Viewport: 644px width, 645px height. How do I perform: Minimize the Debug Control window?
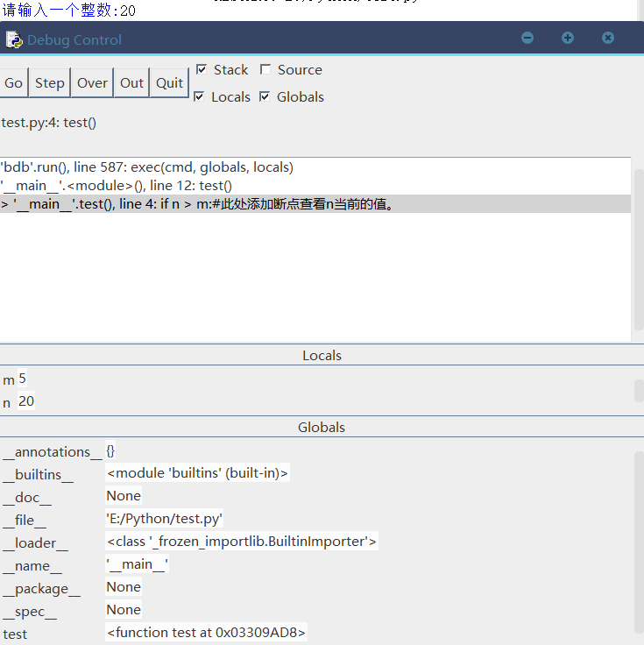(x=527, y=38)
